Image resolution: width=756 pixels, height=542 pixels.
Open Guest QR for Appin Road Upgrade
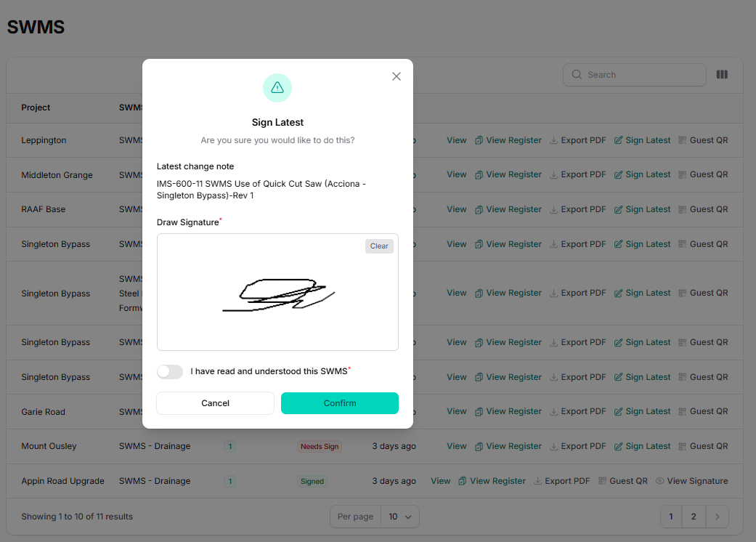click(623, 481)
